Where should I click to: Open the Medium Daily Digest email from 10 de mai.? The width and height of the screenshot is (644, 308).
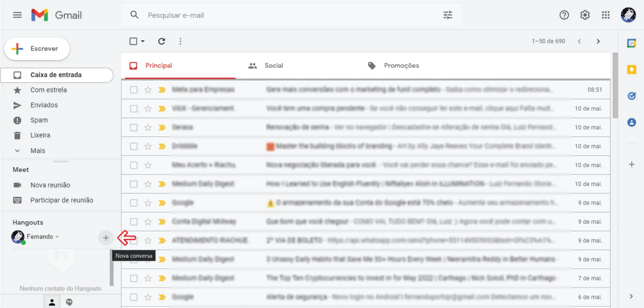366,184
